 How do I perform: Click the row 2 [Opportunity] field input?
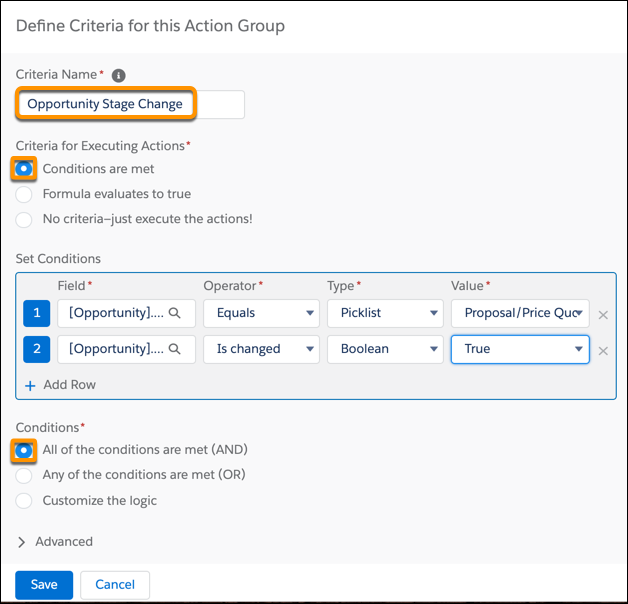(x=127, y=349)
